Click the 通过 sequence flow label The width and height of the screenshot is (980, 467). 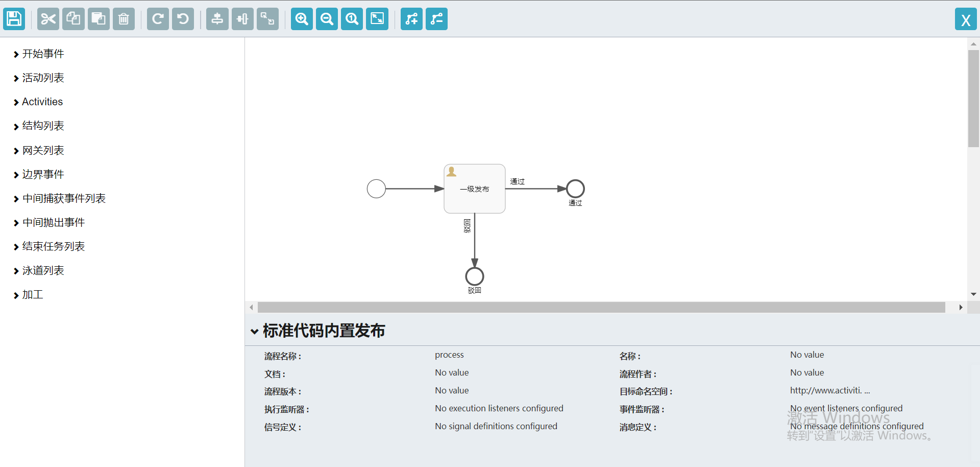[517, 181]
